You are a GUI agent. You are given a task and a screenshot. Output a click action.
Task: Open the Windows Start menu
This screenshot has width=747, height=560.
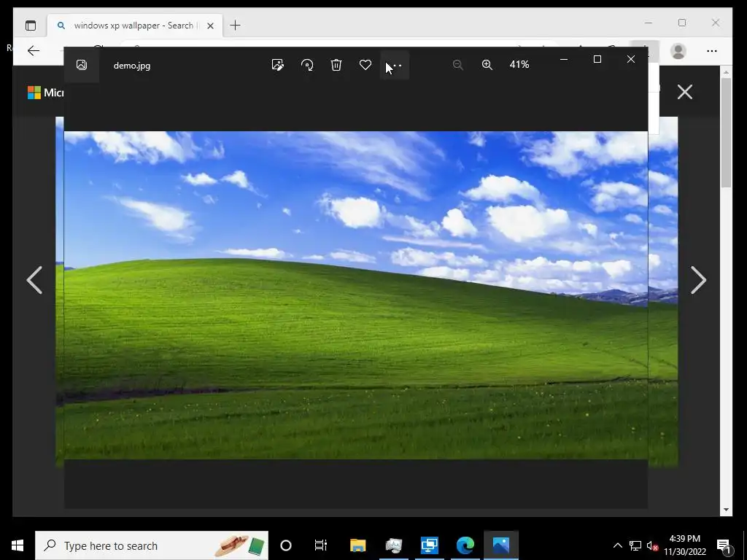point(18,545)
